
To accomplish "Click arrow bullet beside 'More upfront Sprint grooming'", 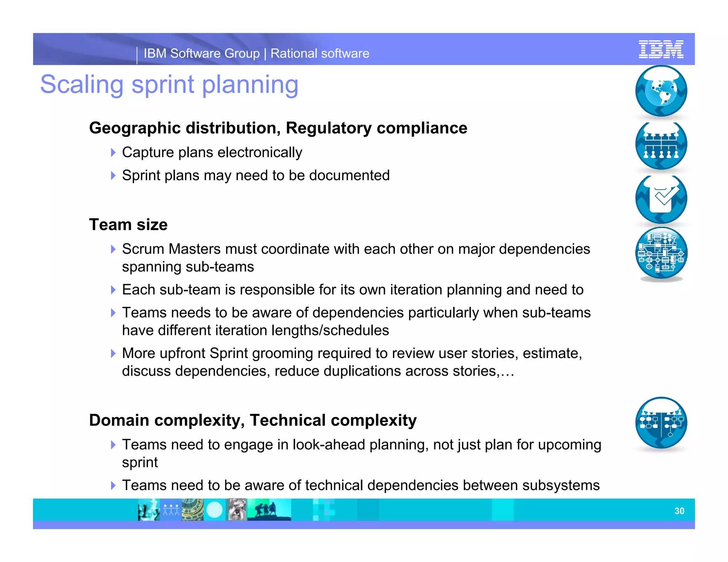I will 113,353.
